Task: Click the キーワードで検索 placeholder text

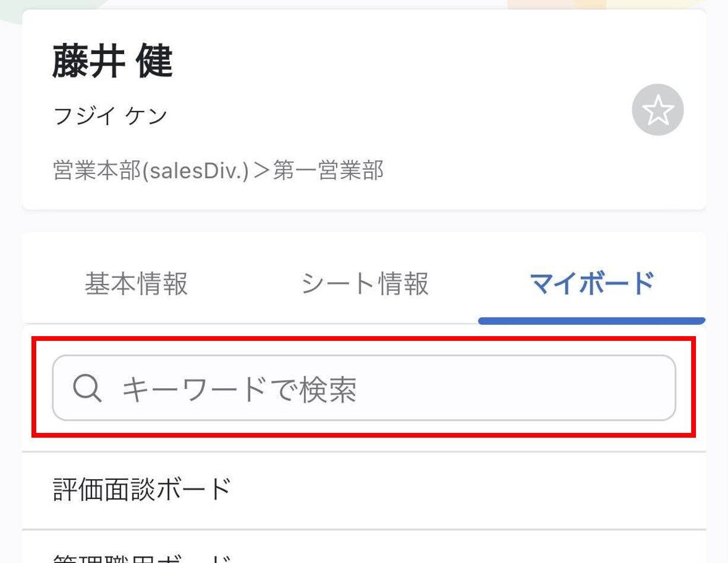Action: pyautogui.click(x=239, y=389)
